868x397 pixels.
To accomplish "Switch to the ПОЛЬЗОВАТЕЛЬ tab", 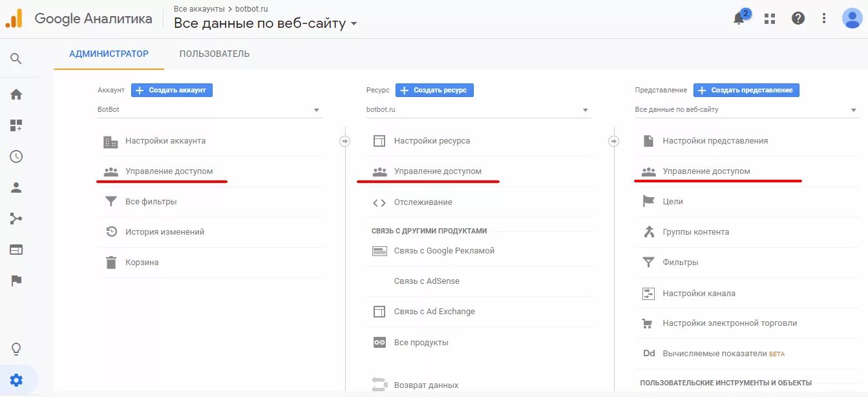I will (215, 54).
